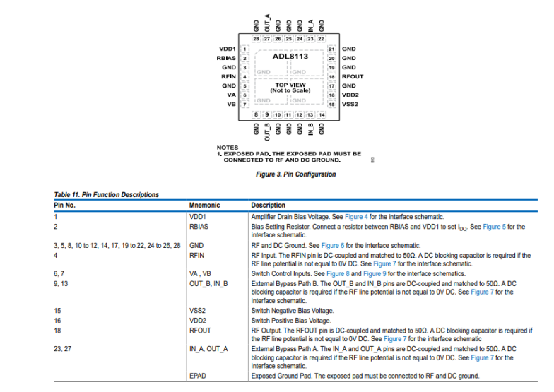Click the VA pin label in the diagram
554x392 pixels.
[x=232, y=95]
